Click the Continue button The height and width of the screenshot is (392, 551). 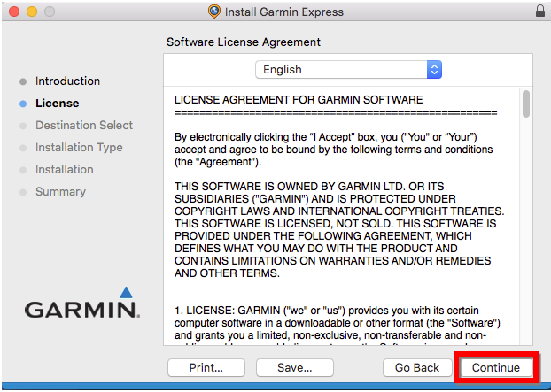coord(496,368)
